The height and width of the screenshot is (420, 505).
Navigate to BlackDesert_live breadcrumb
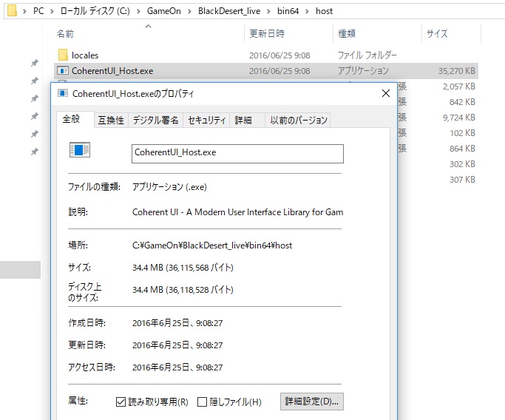(229, 11)
